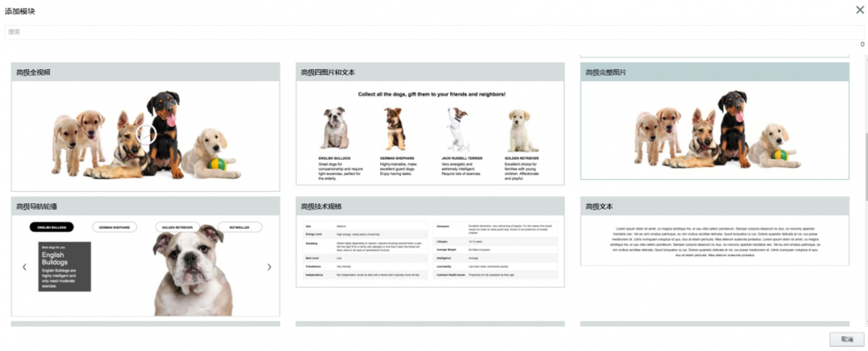Click the 取消 button
Screen dimensions: 868x351
point(846,340)
